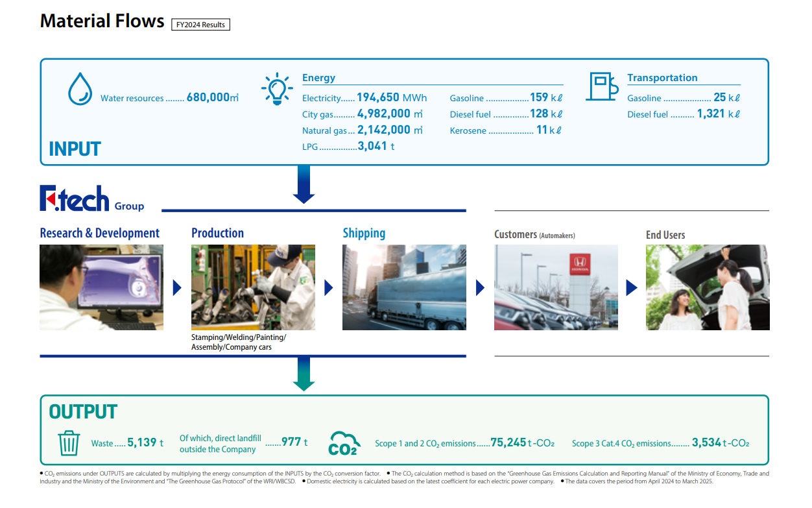This screenshot has height=508, width=812.
Task: Click the FY2024 Results badge
Action: (x=200, y=25)
